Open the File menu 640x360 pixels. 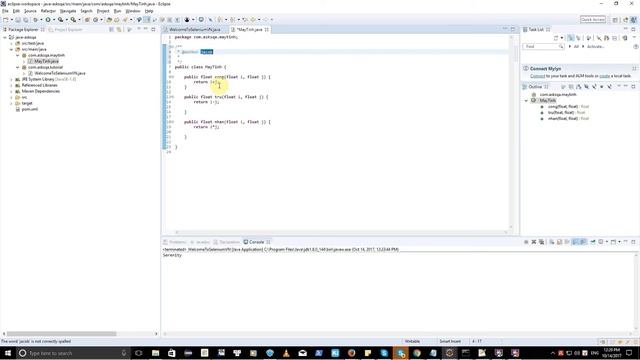pyautogui.click(x=5, y=11)
